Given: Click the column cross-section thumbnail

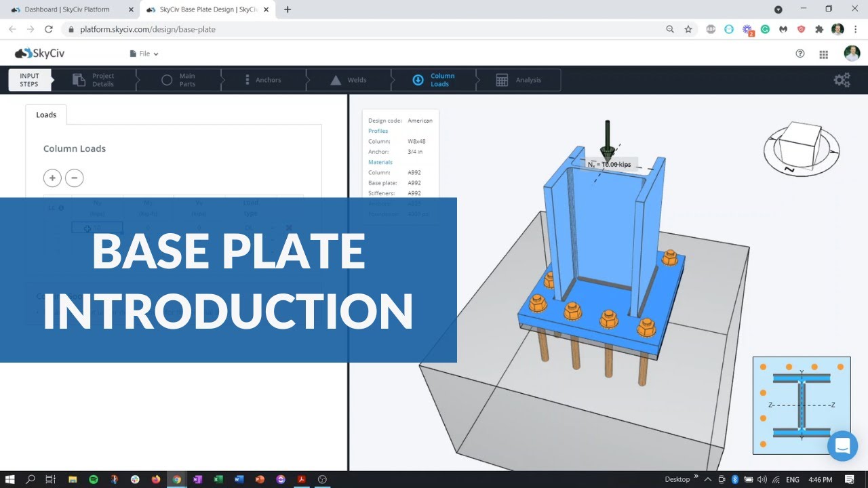Looking at the screenshot, I should click(x=802, y=405).
